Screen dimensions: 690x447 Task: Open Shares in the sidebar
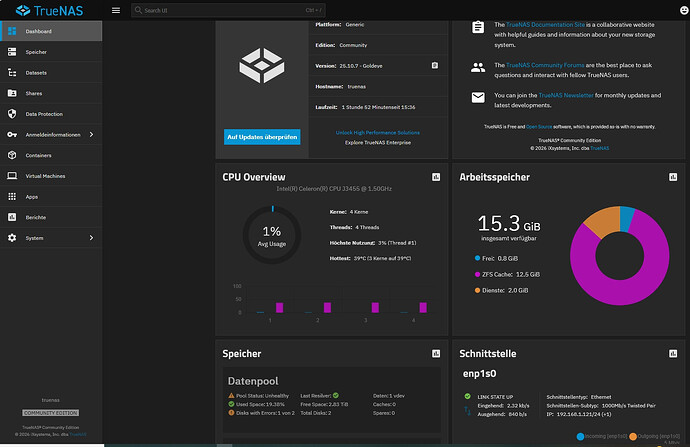[51, 93]
